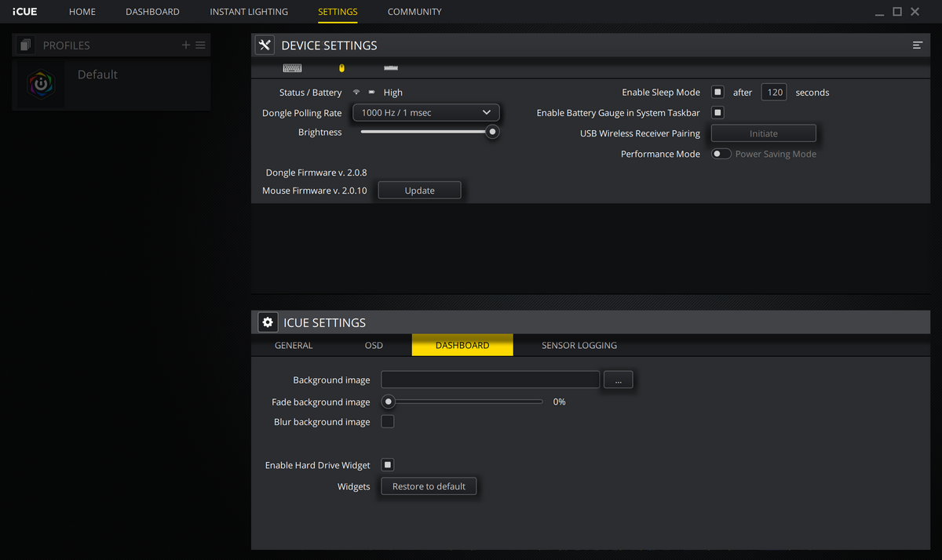Click the Power Saving Mode label
942x560 pixels.
[x=776, y=154]
